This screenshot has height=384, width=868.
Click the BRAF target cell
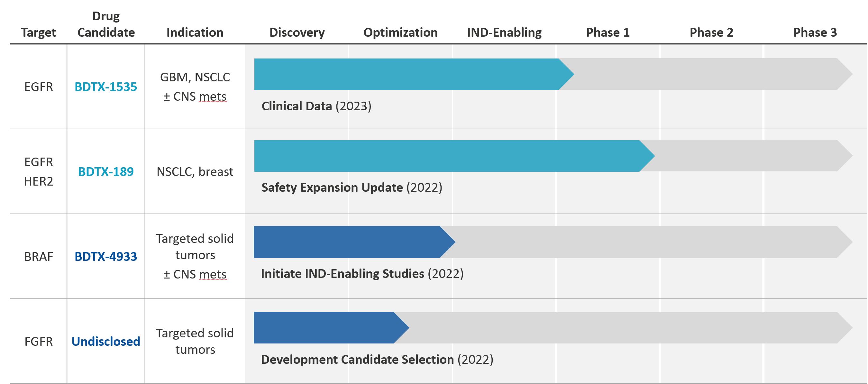click(38, 257)
